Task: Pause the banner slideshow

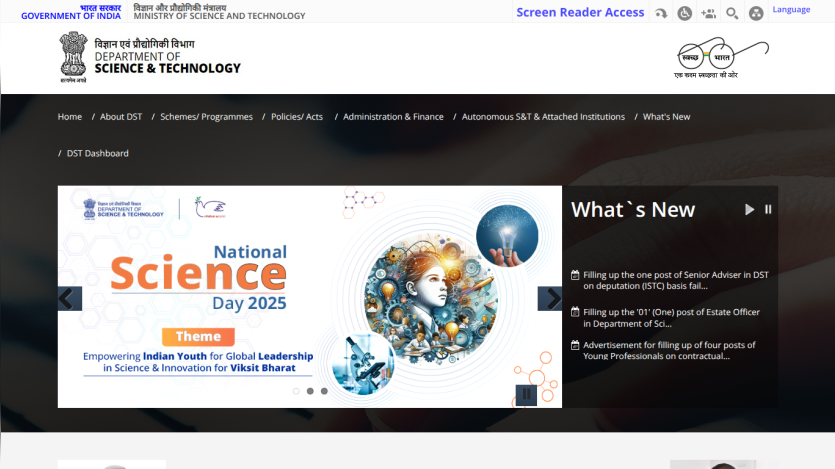Action: 526,394
